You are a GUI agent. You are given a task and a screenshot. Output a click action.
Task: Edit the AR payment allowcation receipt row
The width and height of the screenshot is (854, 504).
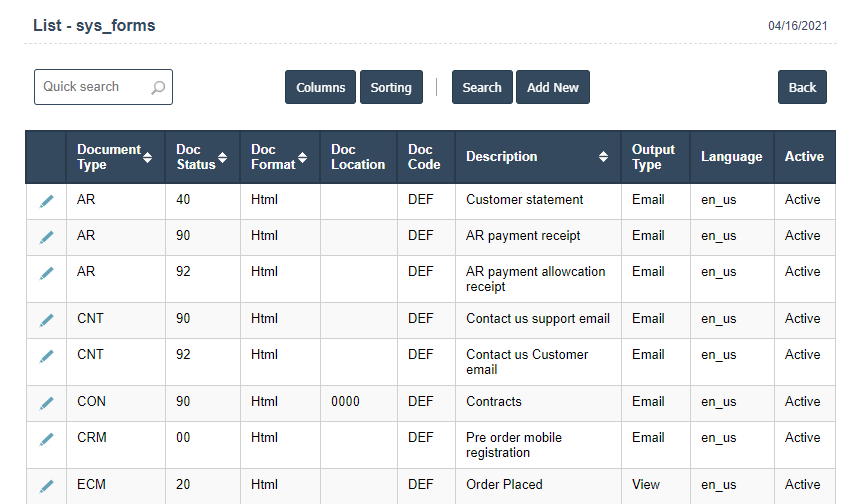tap(47, 273)
